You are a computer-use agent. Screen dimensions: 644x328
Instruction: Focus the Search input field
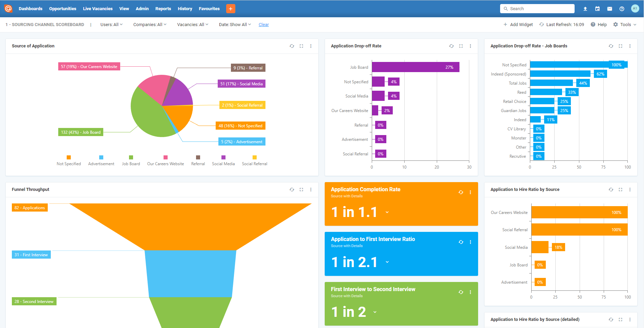click(x=537, y=9)
